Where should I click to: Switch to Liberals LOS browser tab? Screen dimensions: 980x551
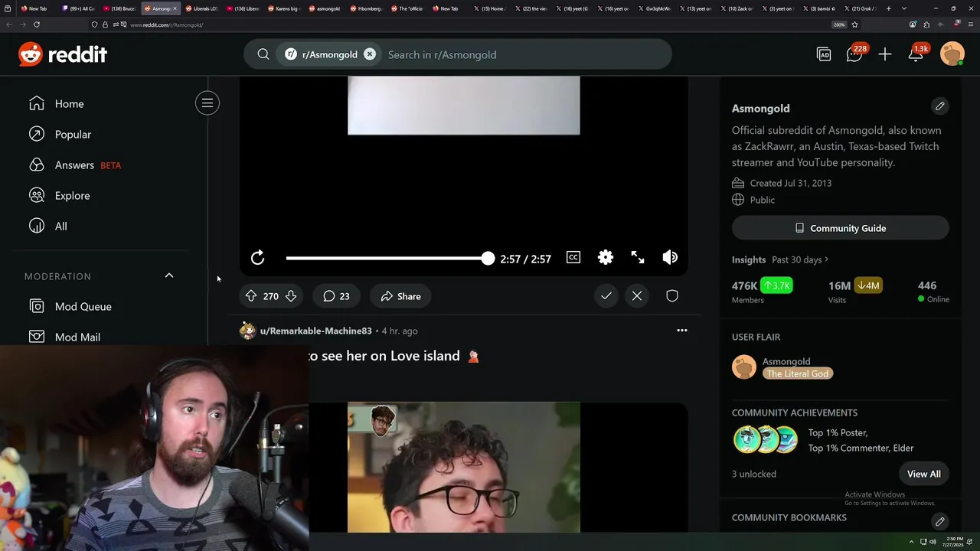pos(201,8)
